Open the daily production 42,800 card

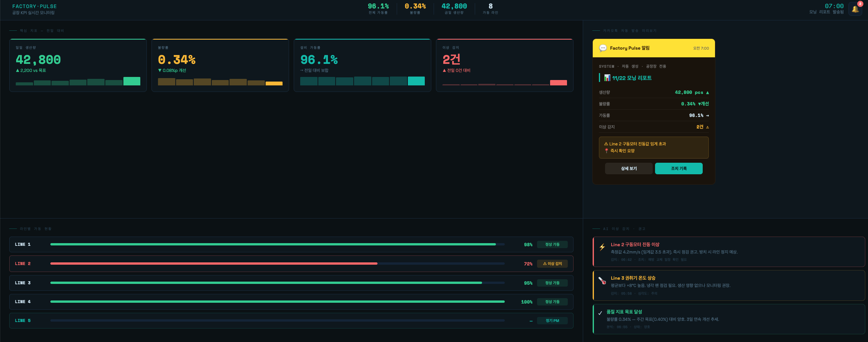click(x=78, y=65)
